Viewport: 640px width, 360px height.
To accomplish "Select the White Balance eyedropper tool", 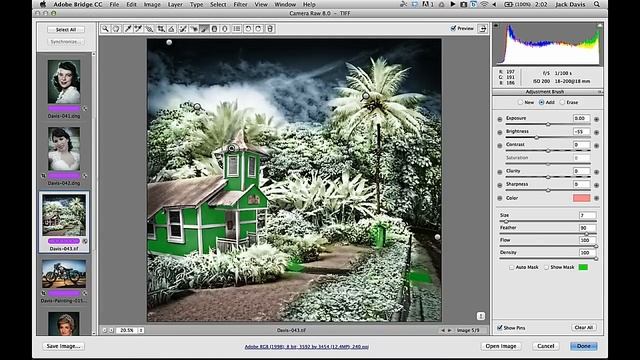I will (x=128, y=29).
